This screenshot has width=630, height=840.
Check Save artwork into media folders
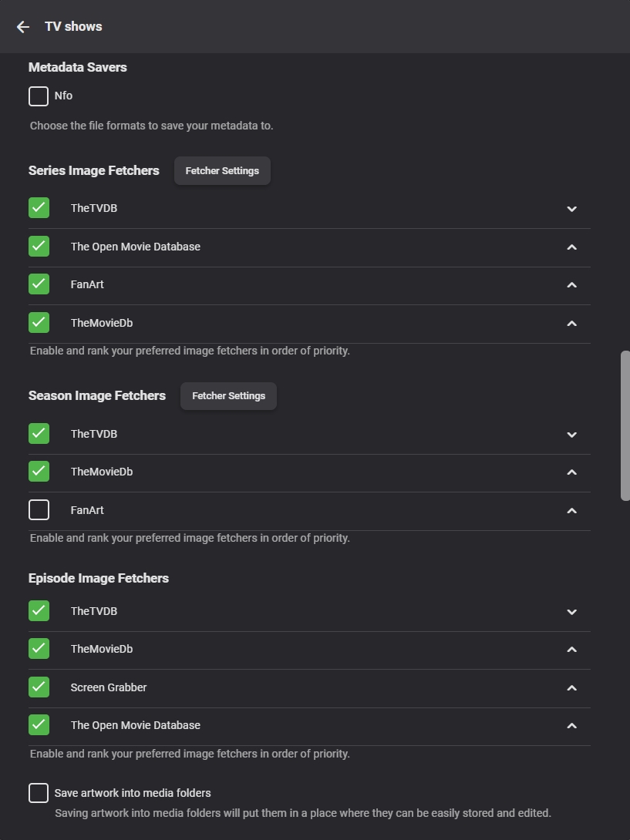click(x=39, y=793)
